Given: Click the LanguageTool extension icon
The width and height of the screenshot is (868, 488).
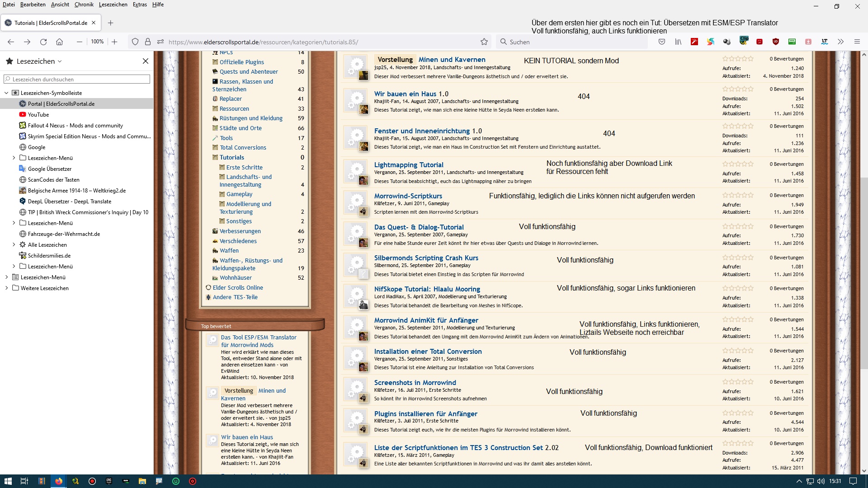Looking at the screenshot, I should (825, 42).
